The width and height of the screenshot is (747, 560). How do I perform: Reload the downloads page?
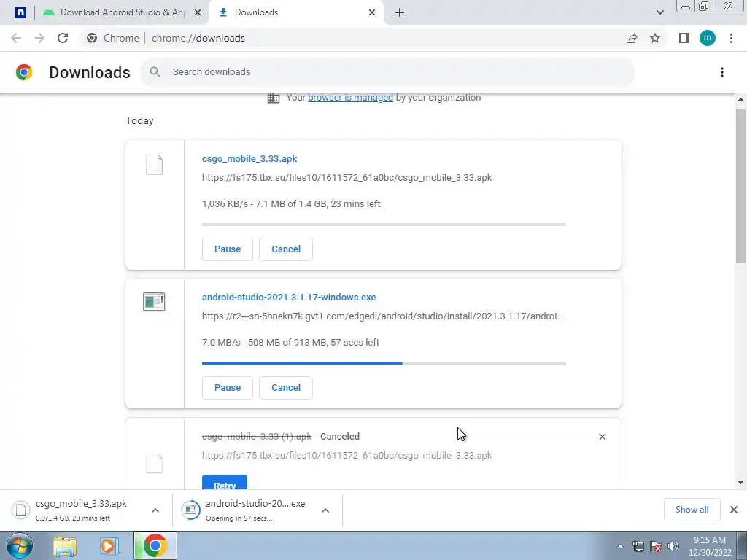[63, 38]
